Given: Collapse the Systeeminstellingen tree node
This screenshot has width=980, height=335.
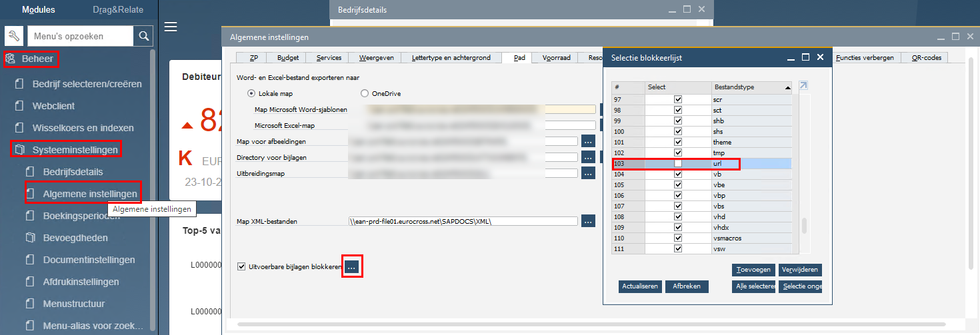Looking at the screenshot, I should [x=19, y=150].
